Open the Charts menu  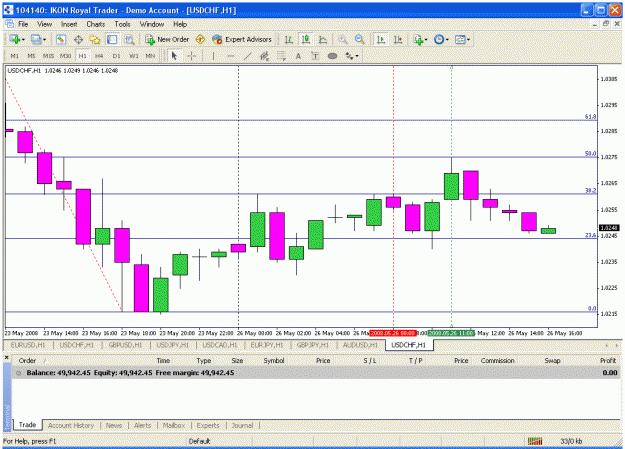[x=96, y=24]
